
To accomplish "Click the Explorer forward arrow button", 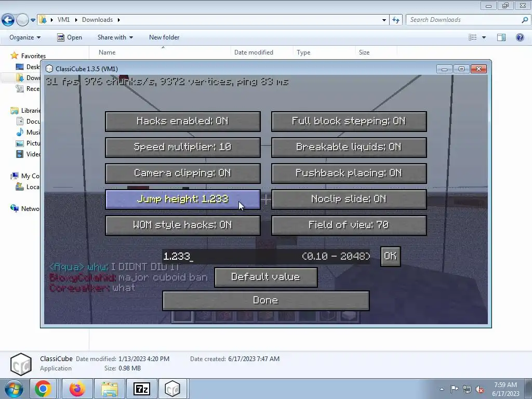I will [22, 20].
